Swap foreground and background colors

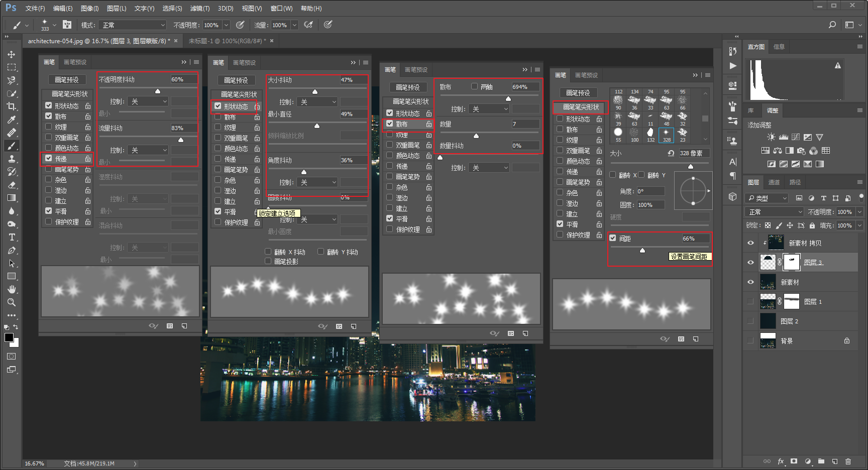coord(16,327)
